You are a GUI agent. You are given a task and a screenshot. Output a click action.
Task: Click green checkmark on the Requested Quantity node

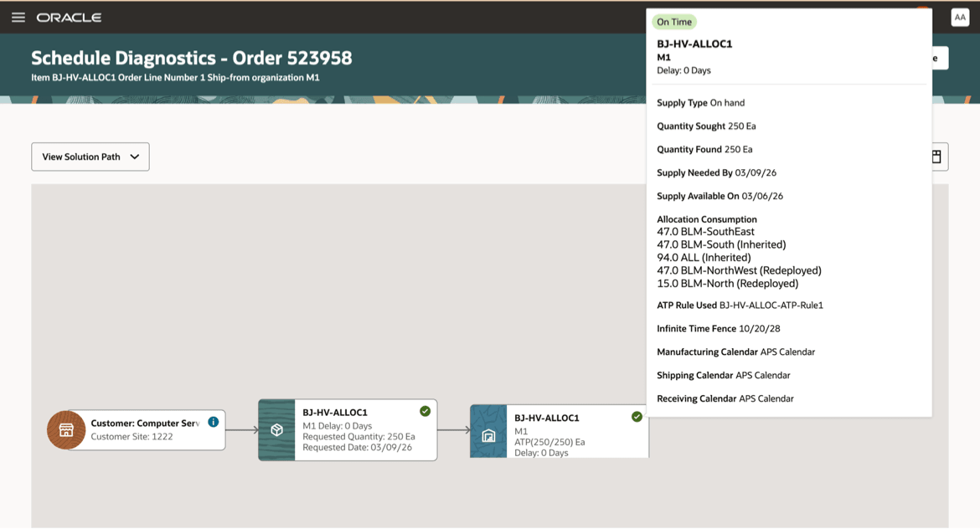click(x=425, y=411)
